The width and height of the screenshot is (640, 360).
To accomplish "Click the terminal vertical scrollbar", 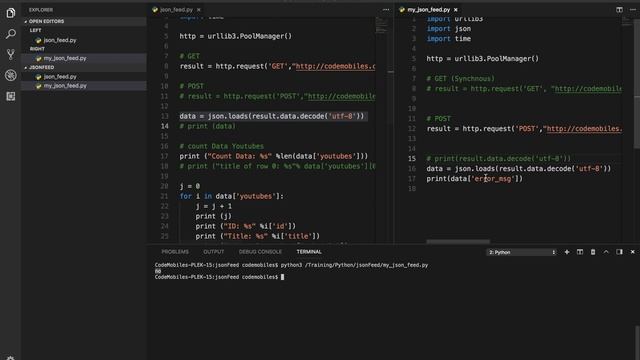I will (638, 342).
